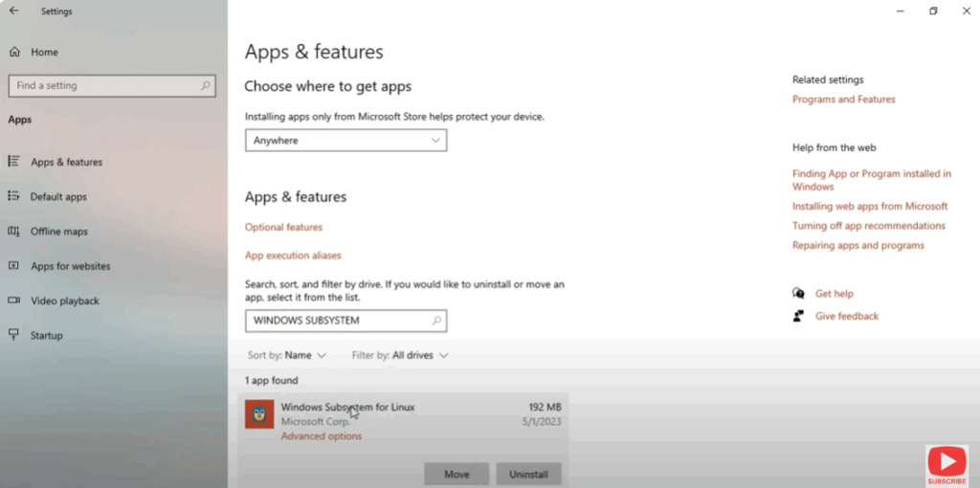The width and height of the screenshot is (980, 488).
Task: Click the 1 app found text
Action: pos(271,381)
